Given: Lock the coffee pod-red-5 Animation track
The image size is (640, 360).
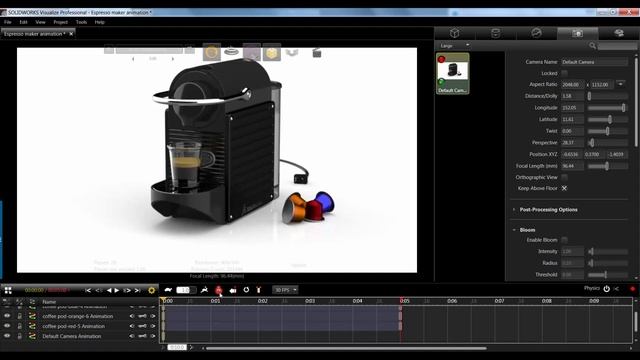Looking at the screenshot, I should [20, 326].
